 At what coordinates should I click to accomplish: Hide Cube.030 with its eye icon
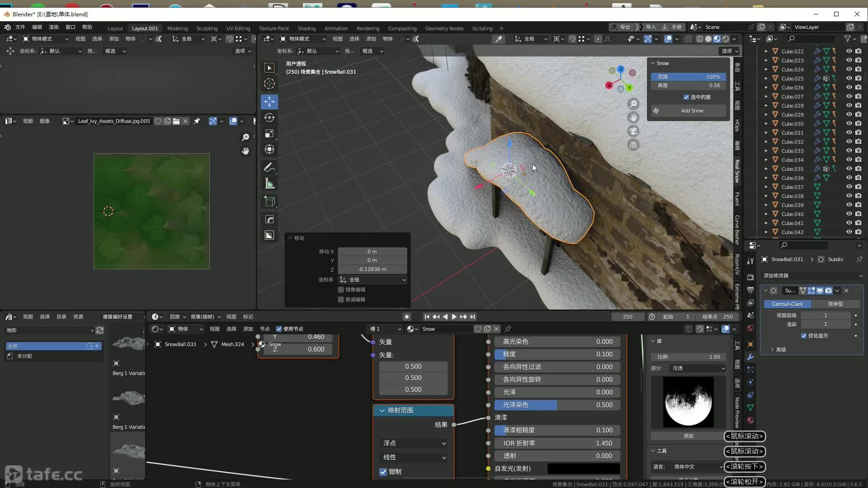(x=849, y=123)
